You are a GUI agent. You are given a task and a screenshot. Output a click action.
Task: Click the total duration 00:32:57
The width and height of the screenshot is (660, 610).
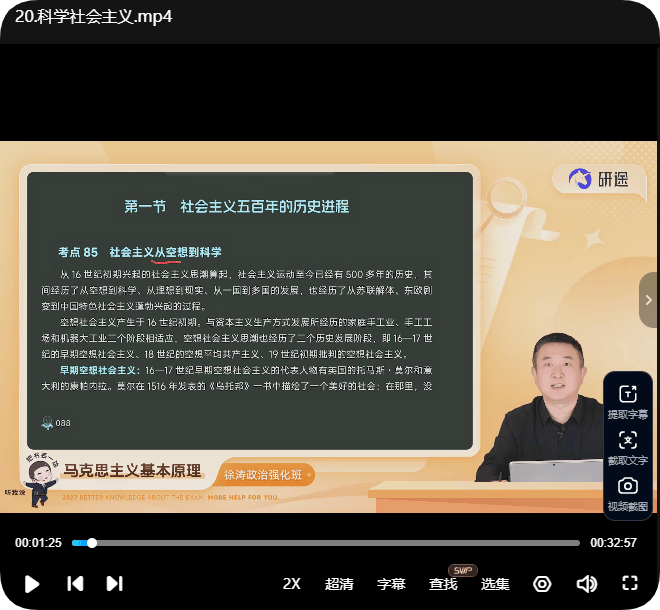(x=613, y=543)
